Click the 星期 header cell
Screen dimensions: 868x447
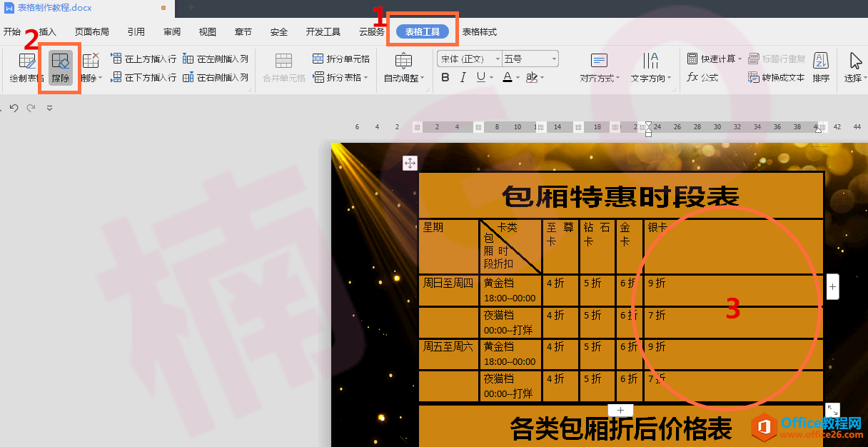(448, 246)
